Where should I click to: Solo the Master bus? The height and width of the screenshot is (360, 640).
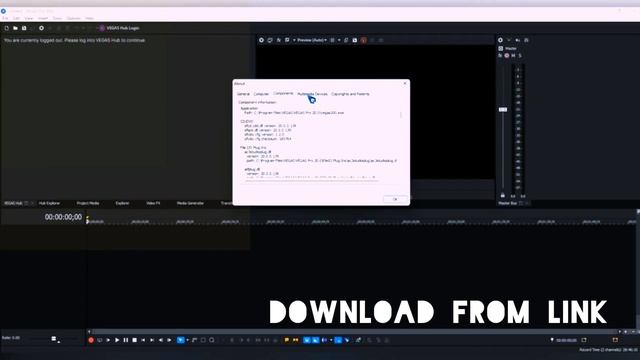point(520,56)
